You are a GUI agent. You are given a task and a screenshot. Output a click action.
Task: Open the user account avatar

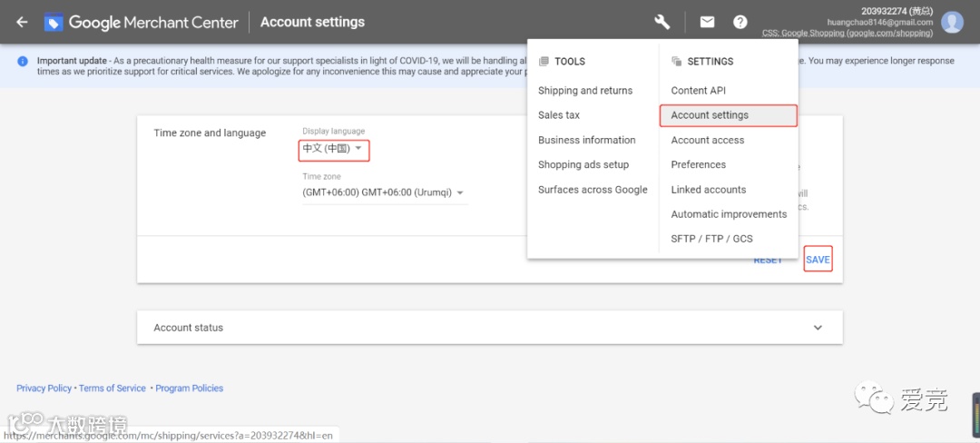[x=952, y=22]
